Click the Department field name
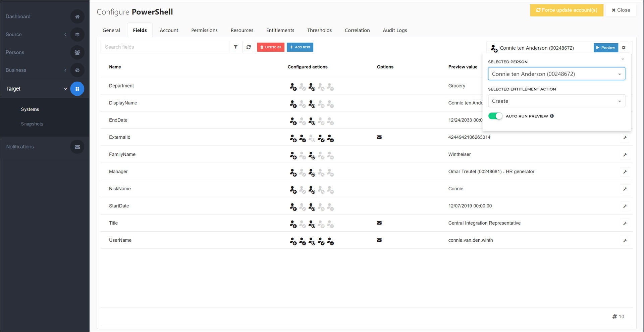644x332 pixels. [x=121, y=86]
